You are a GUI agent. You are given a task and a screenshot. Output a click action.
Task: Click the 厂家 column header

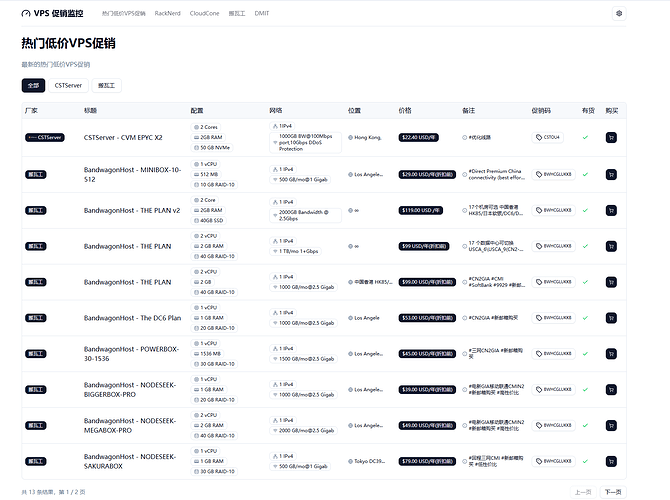tap(31, 110)
